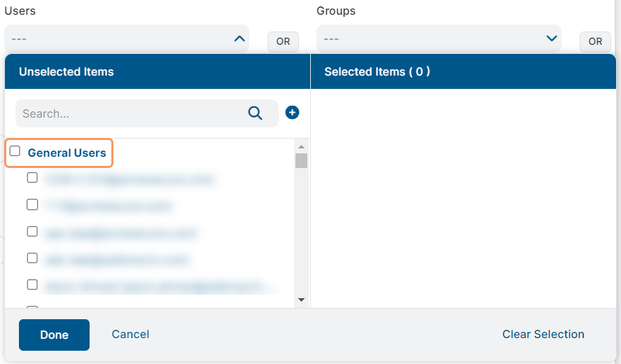Image resolution: width=621 pixels, height=364 pixels.
Task: Click the list scrollbar up arrow
Action: pyautogui.click(x=301, y=146)
